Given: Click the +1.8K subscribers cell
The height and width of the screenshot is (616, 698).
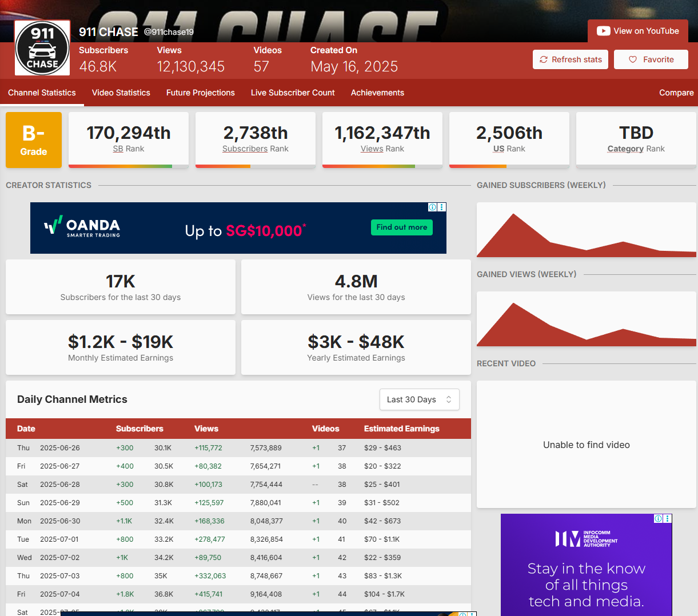Looking at the screenshot, I should pos(125,594).
